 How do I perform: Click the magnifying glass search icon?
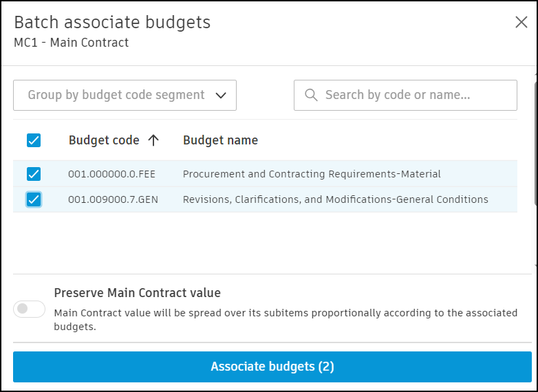(311, 95)
